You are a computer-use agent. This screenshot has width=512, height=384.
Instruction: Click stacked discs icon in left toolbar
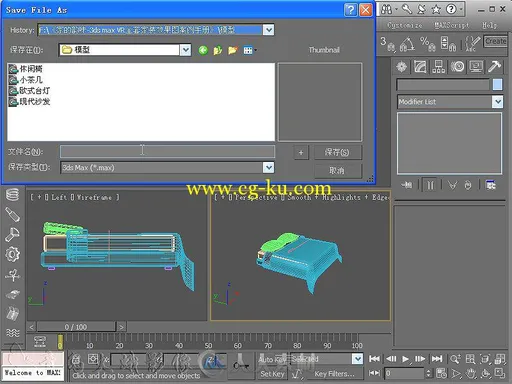pos(12,195)
